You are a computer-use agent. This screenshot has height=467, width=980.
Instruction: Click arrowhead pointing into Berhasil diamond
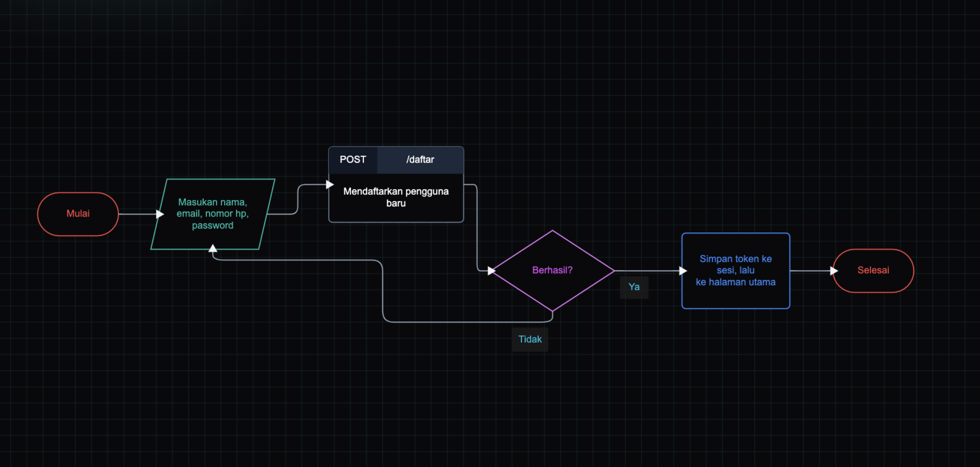pos(491,271)
